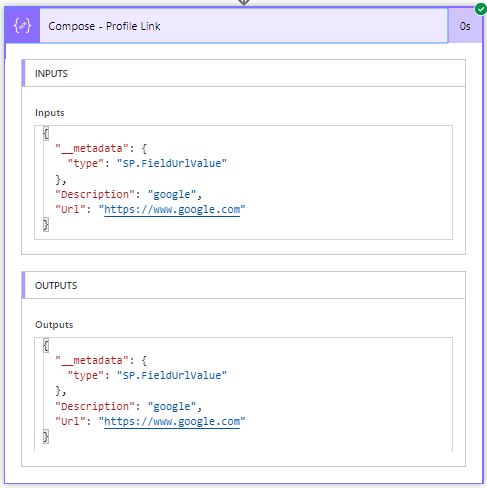
Task: Click the Inputs JSON code box
Action: coord(243,182)
